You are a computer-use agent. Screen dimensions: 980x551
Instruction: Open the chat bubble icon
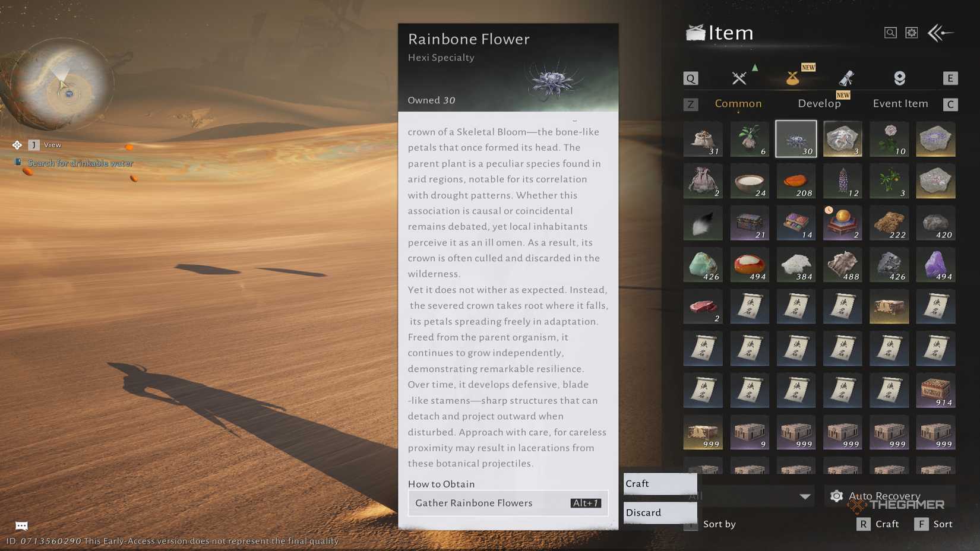pos(21,525)
